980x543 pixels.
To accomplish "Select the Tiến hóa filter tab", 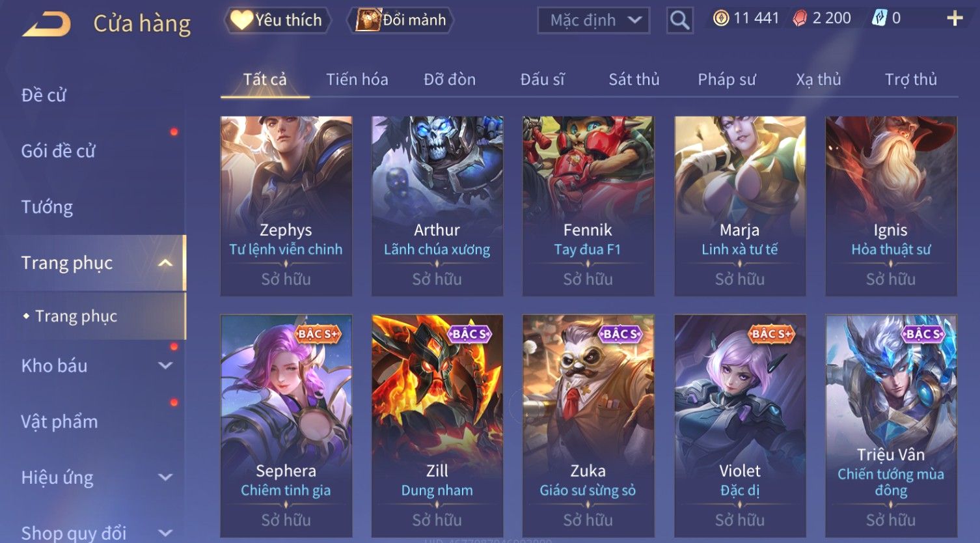I will [357, 79].
